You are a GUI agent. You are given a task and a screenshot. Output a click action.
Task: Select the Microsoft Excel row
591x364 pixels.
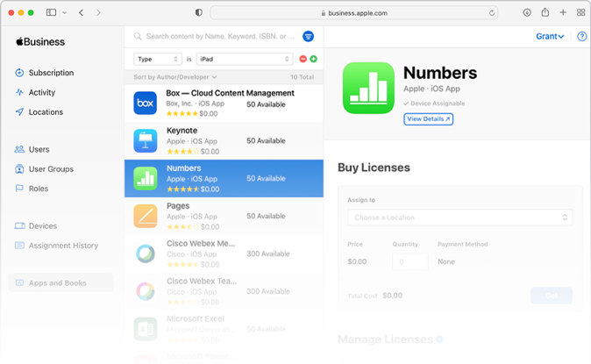(224, 329)
